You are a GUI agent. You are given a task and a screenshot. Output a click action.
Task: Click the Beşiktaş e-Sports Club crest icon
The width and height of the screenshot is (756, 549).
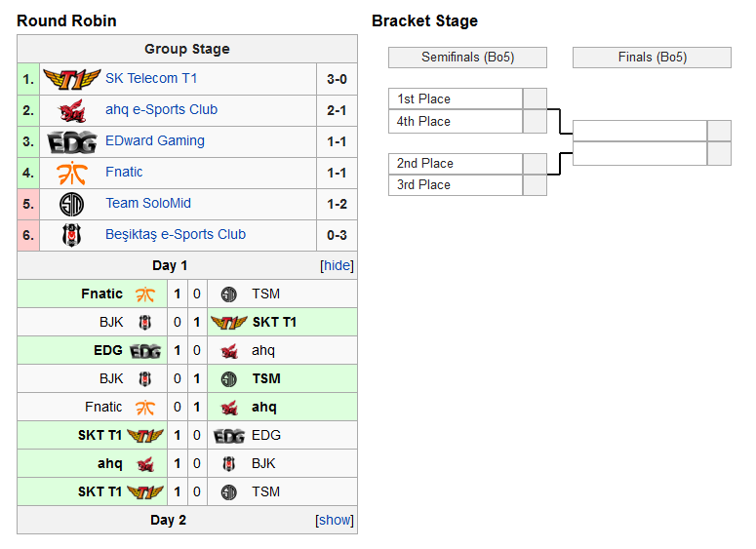click(72, 235)
